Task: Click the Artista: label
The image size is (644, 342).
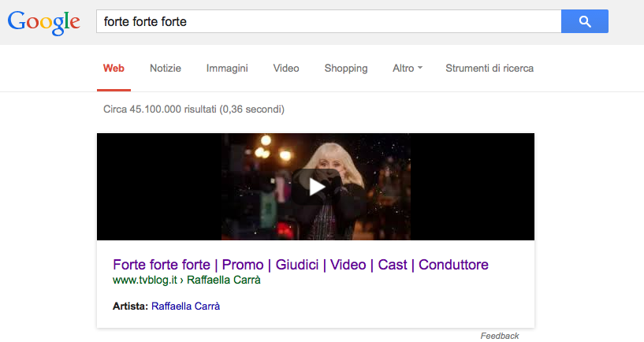Action: pos(130,307)
